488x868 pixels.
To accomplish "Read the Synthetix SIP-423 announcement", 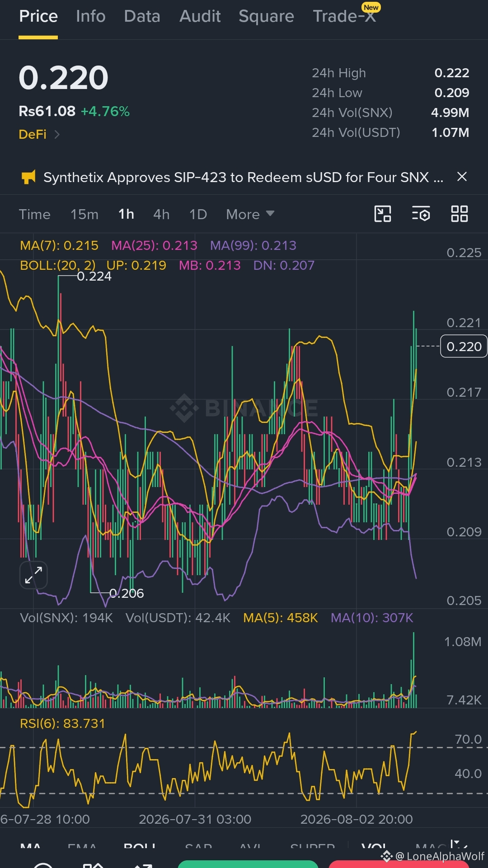I will 243,177.
